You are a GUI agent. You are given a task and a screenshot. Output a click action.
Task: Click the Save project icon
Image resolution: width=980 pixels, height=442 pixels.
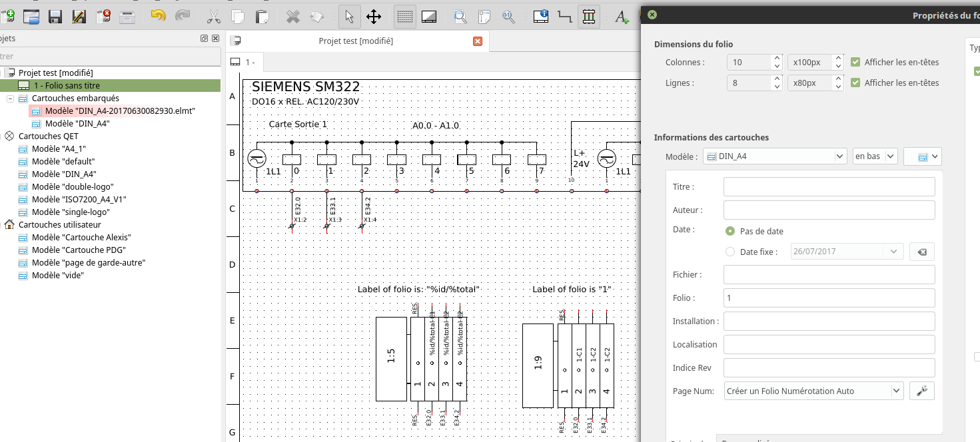pyautogui.click(x=55, y=17)
